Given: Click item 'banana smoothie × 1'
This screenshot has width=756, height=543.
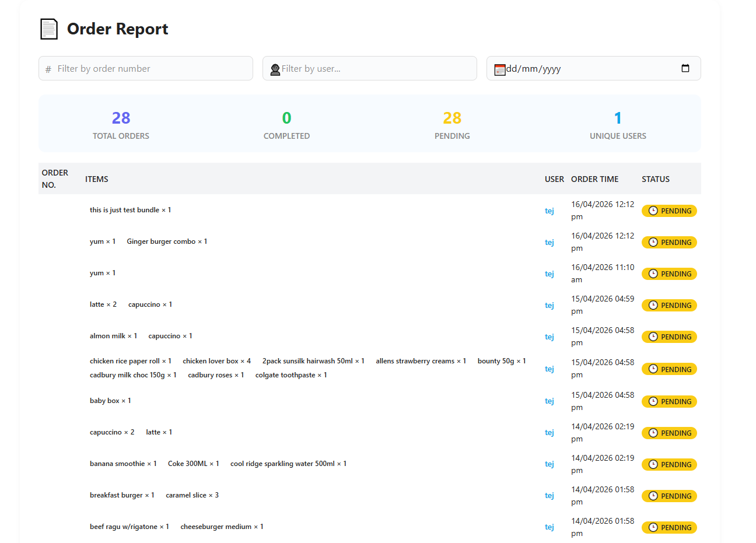Looking at the screenshot, I should (x=123, y=464).
